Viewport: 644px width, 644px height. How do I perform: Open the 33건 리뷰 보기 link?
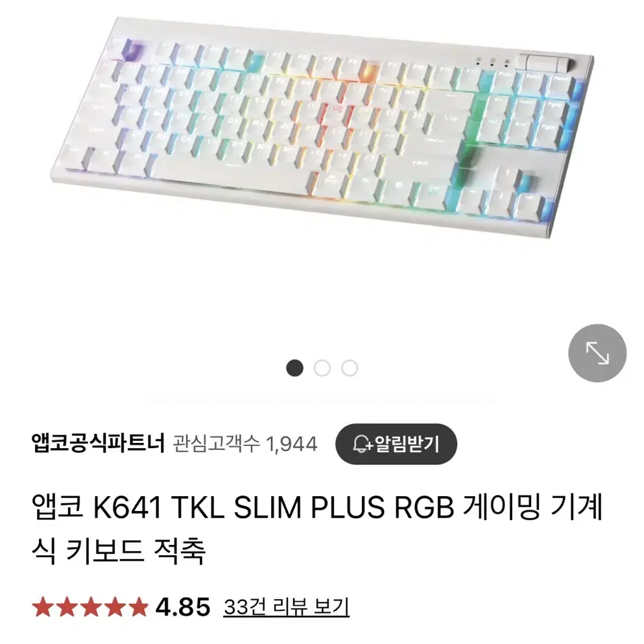coord(287,606)
